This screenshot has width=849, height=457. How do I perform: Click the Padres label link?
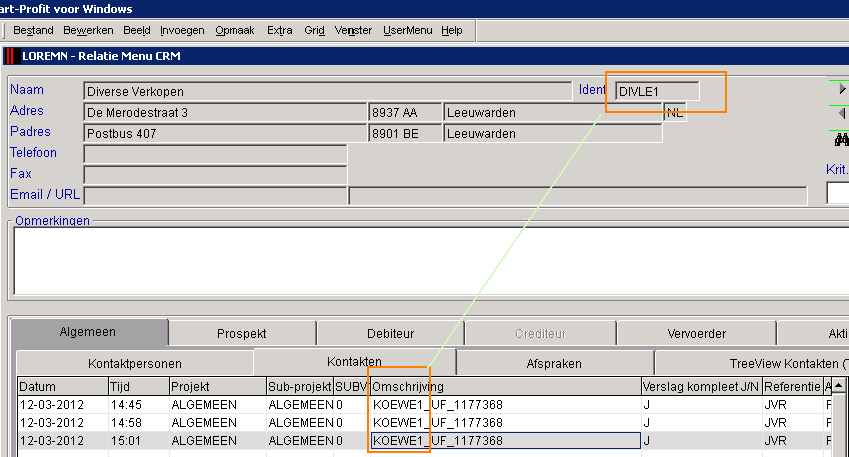pyautogui.click(x=30, y=132)
